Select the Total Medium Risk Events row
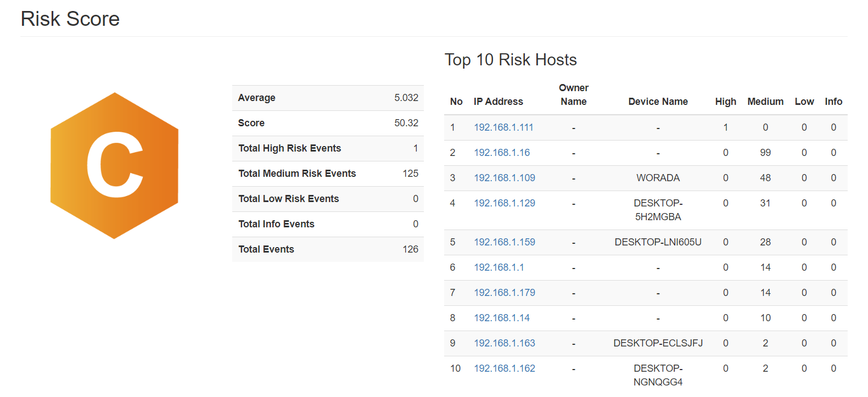 (x=328, y=174)
